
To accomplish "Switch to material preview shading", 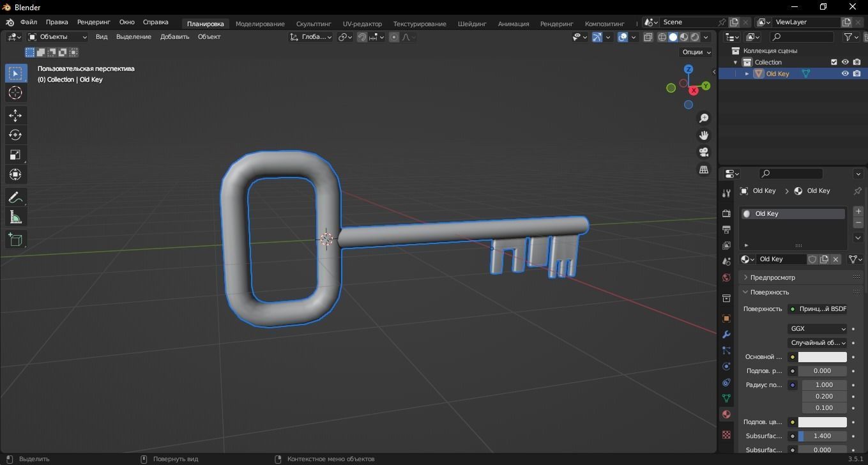I will [x=684, y=37].
